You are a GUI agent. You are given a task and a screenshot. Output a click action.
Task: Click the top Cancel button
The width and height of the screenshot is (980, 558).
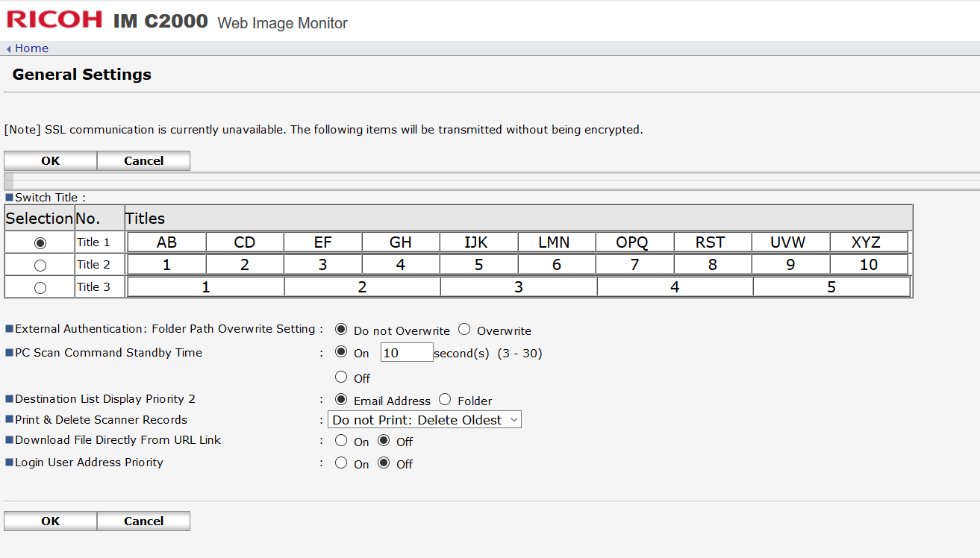tap(143, 160)
